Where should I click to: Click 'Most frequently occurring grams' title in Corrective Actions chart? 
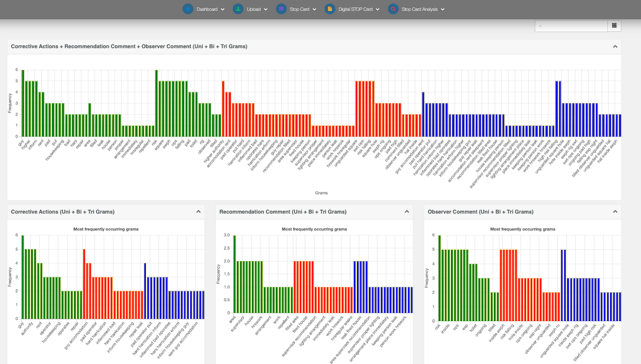tap(106, 229)
